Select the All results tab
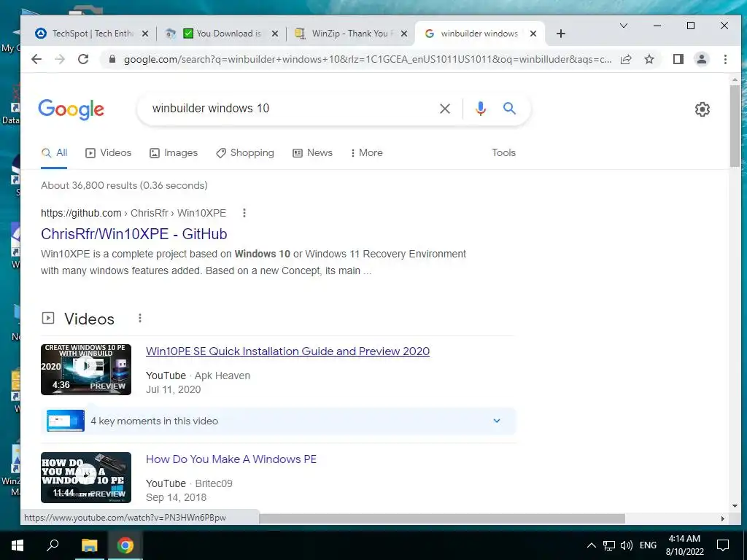Image resolution: width=747 pixels, height=560 pixels. click(54, 153)
